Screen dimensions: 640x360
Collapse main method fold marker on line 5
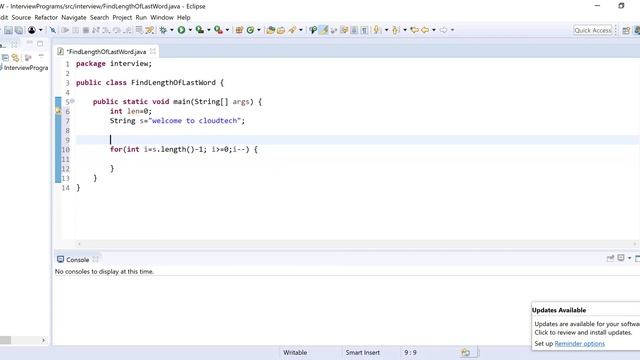(x=72, y=101)
